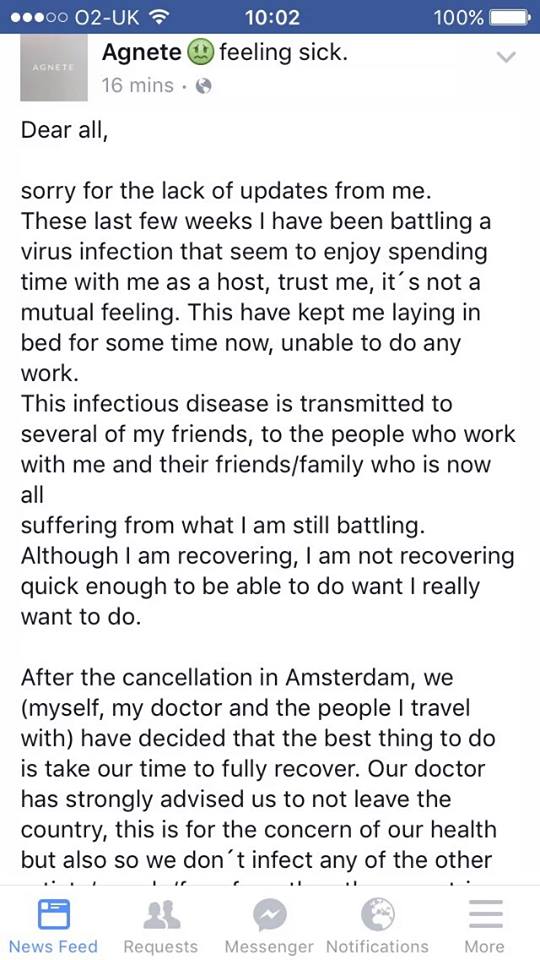540x960 pixels.
Task: Select the Notifications tab label
Action: tap(377, 946)
